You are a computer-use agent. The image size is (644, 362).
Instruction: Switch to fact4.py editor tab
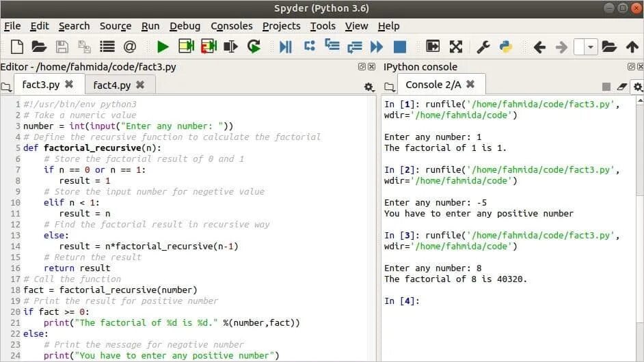point(111,85)
